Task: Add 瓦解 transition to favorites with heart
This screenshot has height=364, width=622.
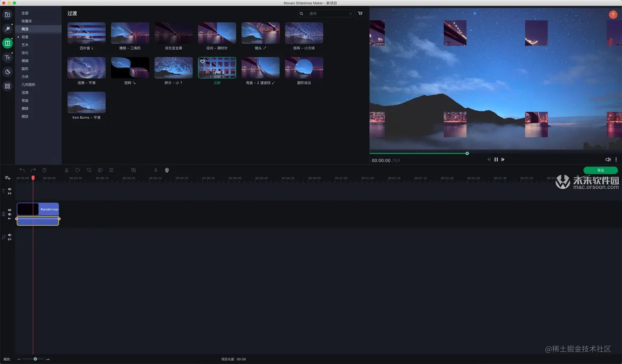Action: pos(202,62)
